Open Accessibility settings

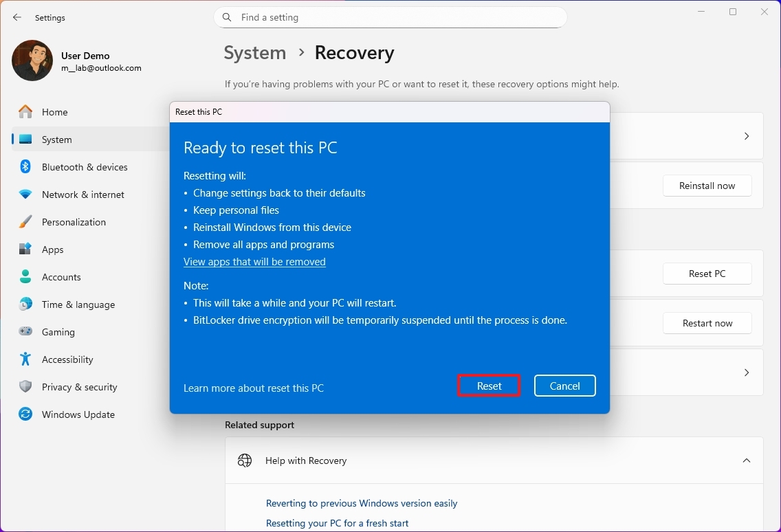click(68, 359)
